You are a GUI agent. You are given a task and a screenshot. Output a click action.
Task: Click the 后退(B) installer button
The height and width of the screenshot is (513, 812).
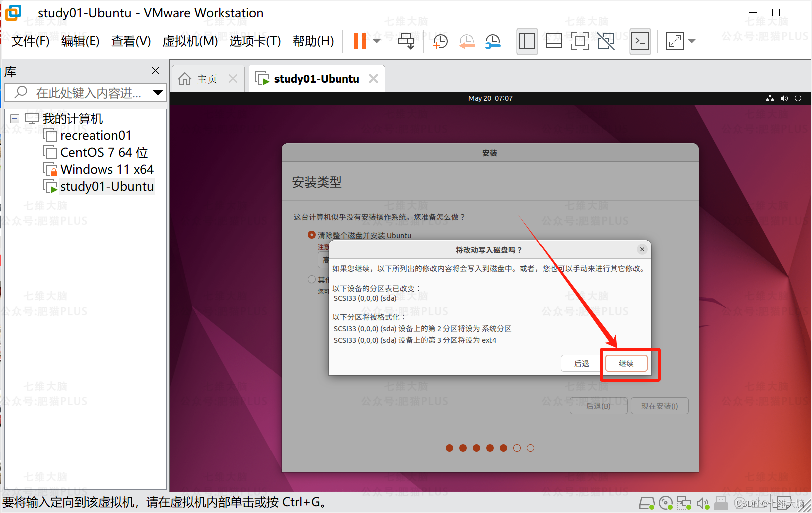coord(598,406)
